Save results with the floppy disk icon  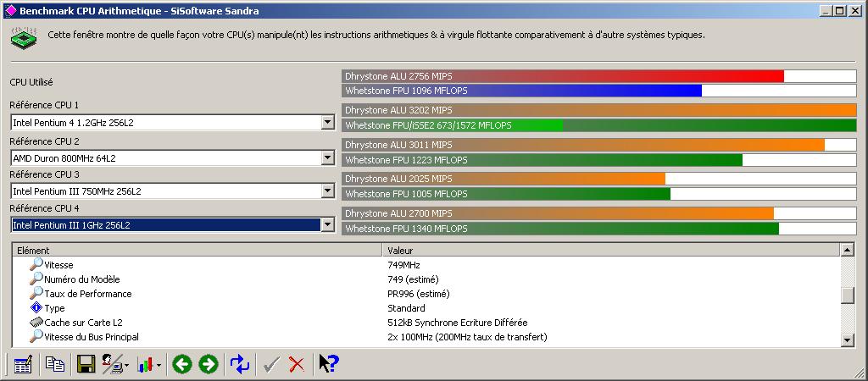pos(86,364)
